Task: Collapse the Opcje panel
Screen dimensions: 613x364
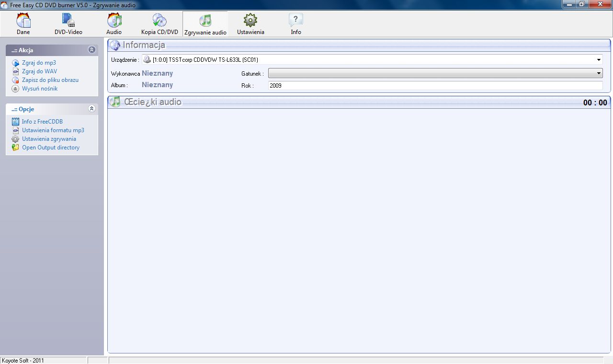Action: 92,109
